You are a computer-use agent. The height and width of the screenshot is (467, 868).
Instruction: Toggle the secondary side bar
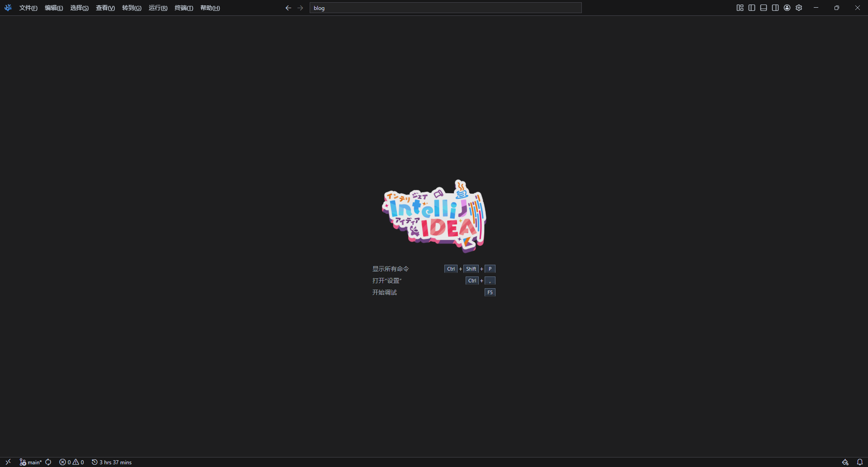tap(775, 8)
